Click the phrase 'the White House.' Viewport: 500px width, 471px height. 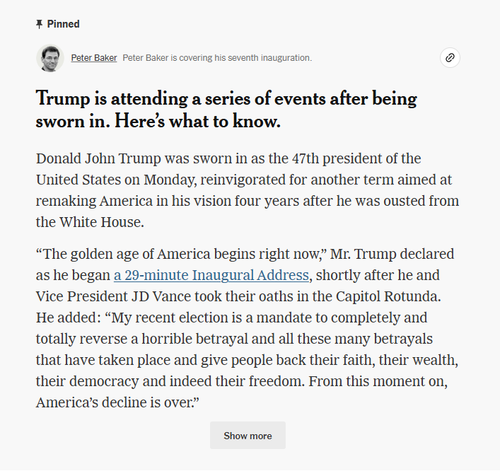(90, 222)
